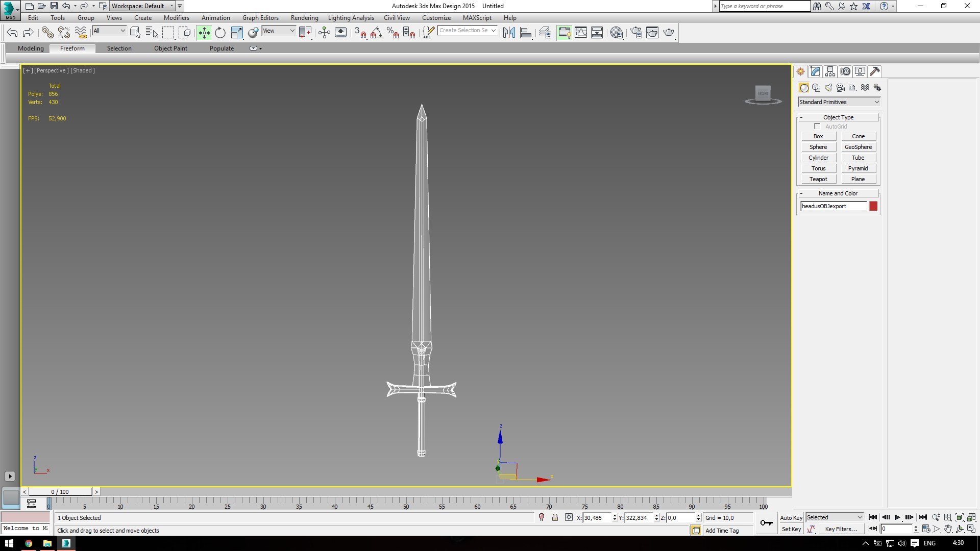Image resolution: width=980 pixels, height=551 pixels.
Task: Open the red object color swatch
Action: 873,206
